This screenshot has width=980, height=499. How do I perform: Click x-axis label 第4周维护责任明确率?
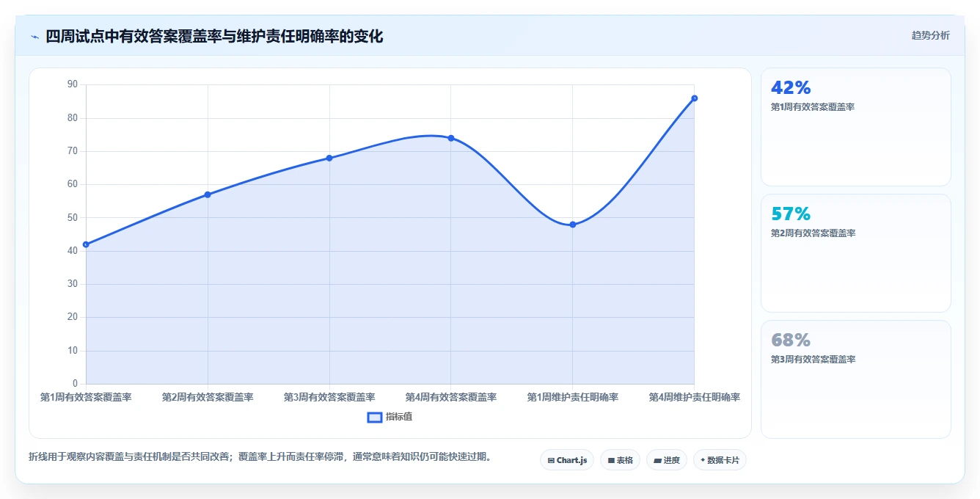tap(695, 397)
